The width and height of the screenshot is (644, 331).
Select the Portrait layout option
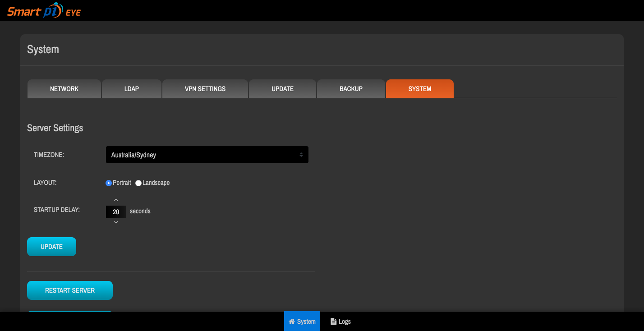point(108,183)
